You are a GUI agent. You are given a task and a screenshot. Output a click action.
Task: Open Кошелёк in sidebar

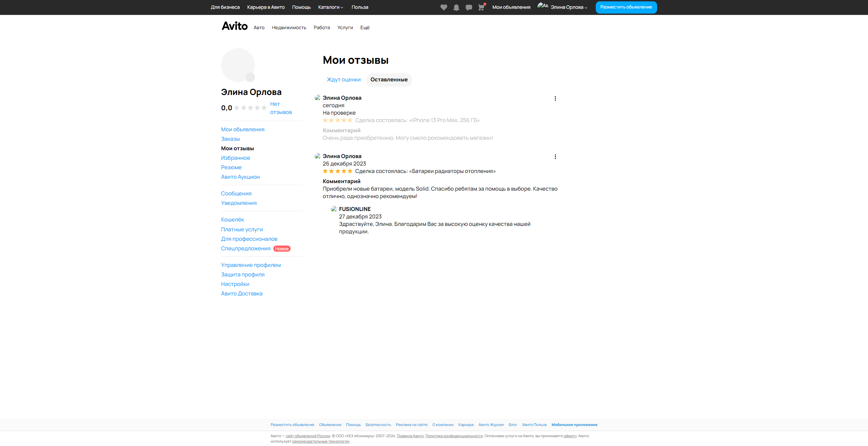[x=232, y=220]
